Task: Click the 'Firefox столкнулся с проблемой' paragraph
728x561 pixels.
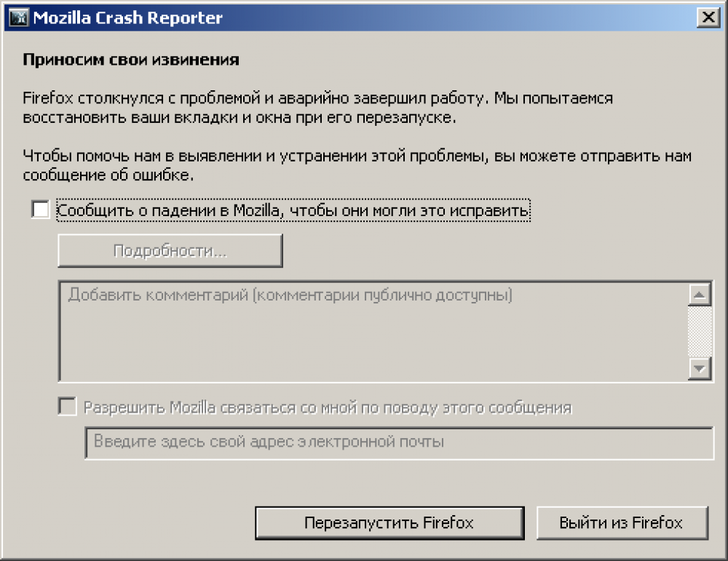Action: point(317,107)
